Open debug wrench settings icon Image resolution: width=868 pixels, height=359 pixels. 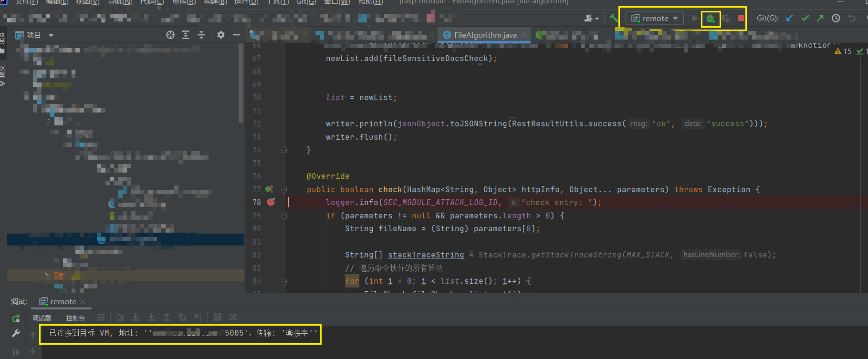click(x=16, y=333)
